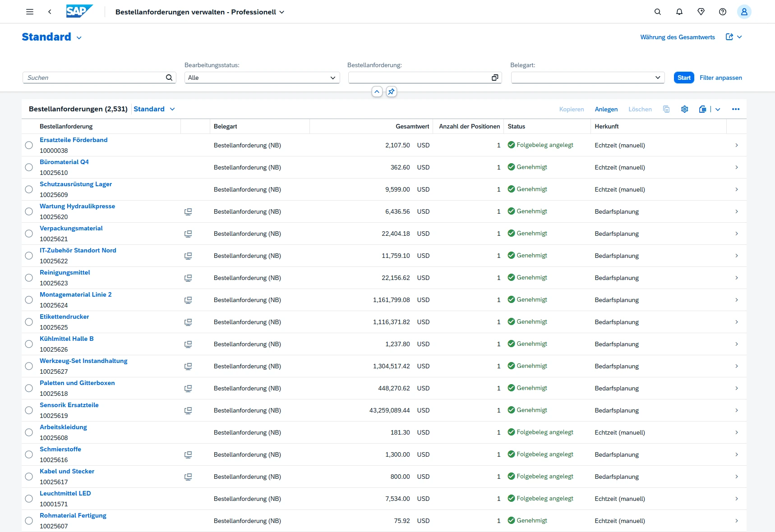775x532 pixels.
Task: Expand the export options arrow
Action: tap(718, 109)
